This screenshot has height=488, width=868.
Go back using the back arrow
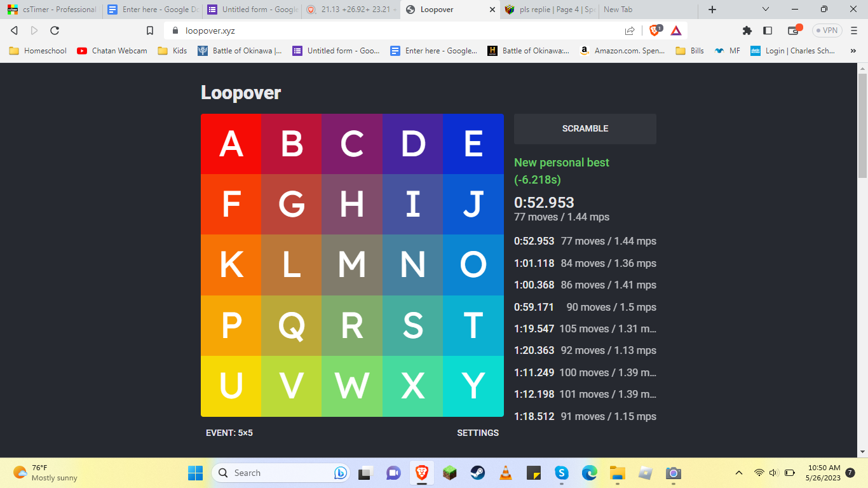click(x=14, y=30)
